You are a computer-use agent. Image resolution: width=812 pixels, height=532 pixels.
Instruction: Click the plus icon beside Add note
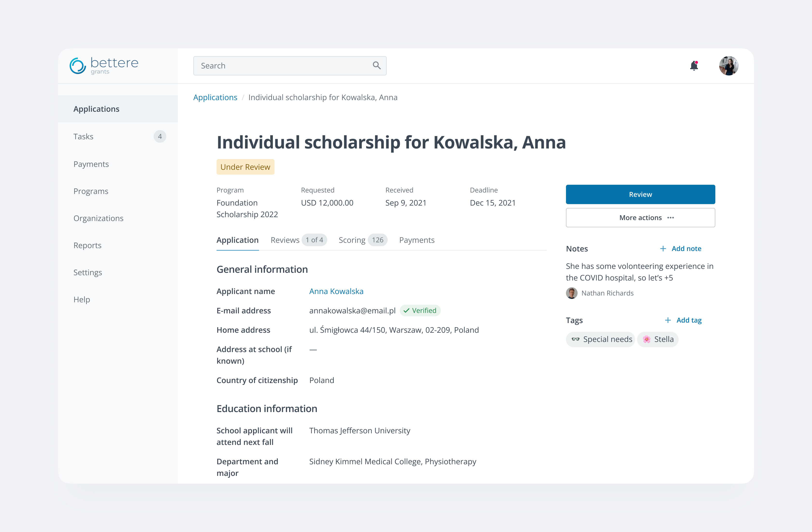click(663, 249)
